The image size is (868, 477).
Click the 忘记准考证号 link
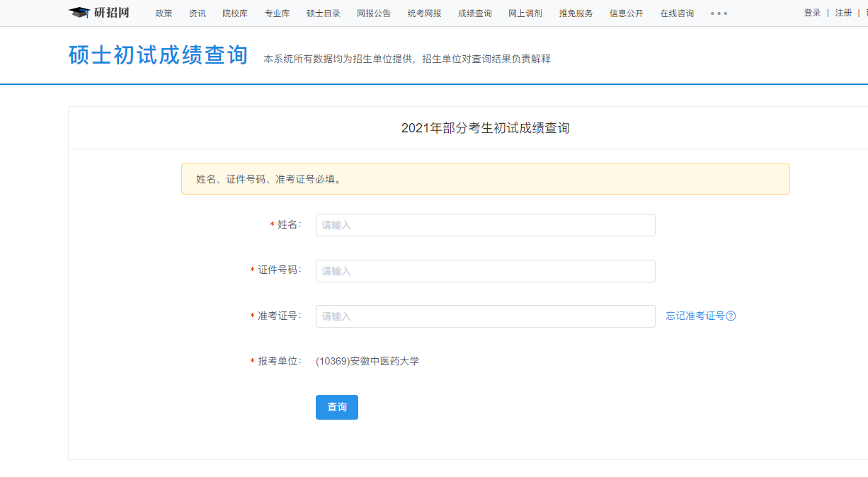click(x=695, y=316)
